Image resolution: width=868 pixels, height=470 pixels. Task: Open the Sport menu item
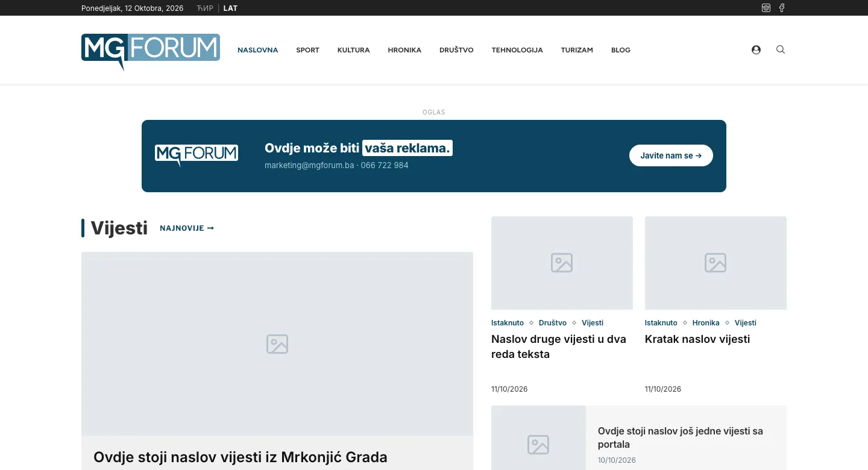[x=307, y=50]
